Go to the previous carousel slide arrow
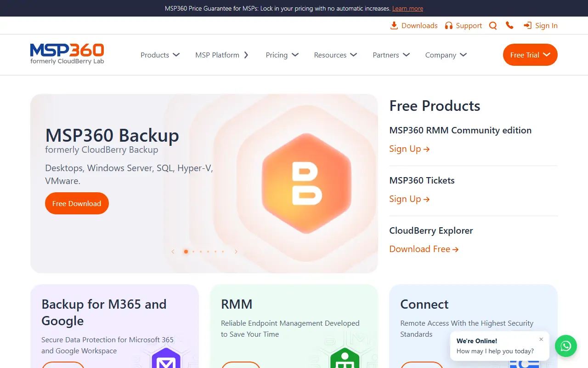588x368 pixels. pyautogui.click(x=173, y=252)
